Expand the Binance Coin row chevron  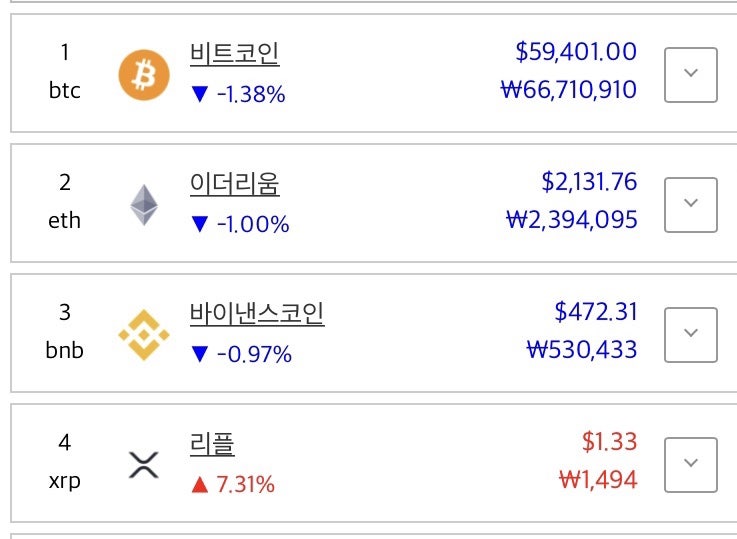pos(690,335)
